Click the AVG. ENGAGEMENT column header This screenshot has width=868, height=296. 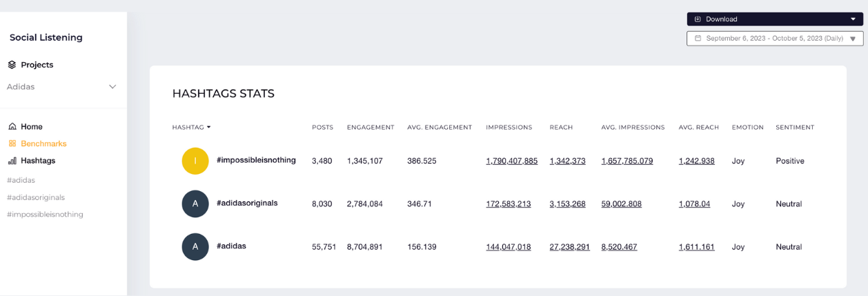pos(440,128)
